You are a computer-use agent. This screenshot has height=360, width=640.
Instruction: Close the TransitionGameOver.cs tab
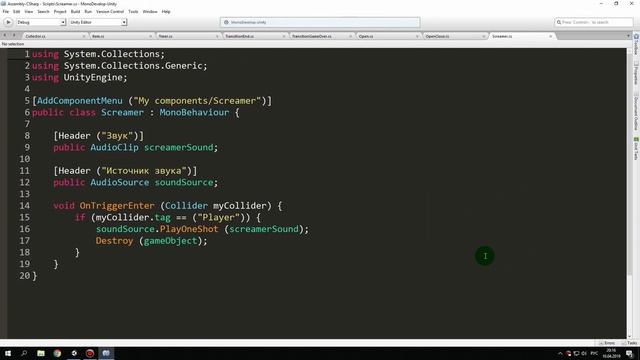350,36
